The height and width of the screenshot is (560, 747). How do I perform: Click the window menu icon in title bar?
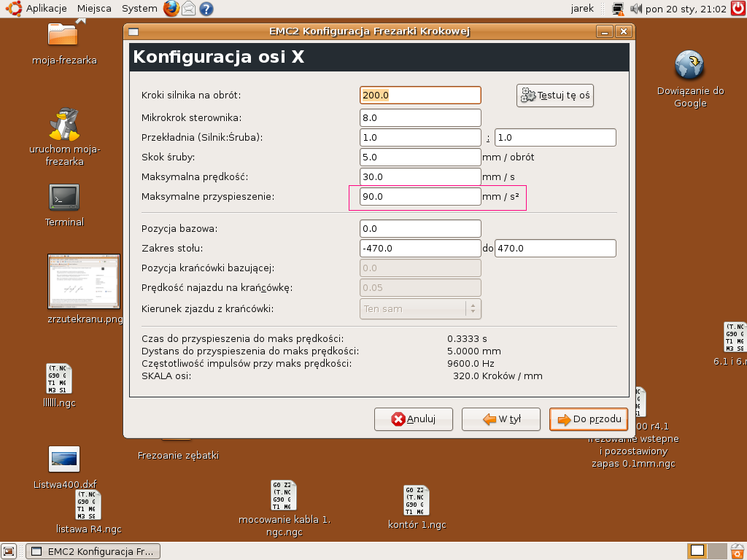click(x=134, y=32)
